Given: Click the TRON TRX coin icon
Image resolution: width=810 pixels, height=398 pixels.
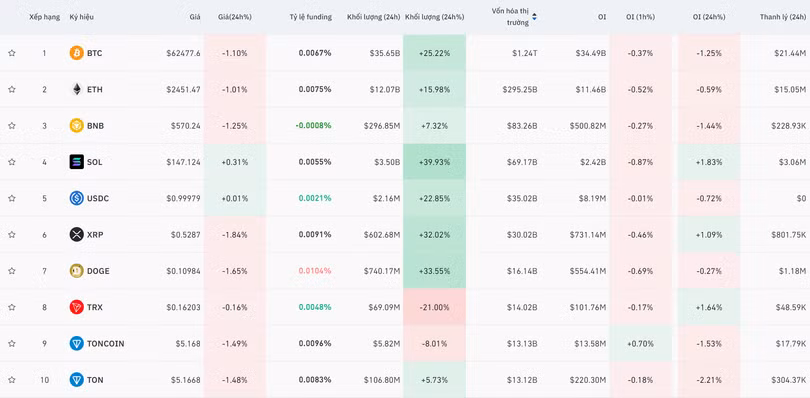Looking at the screenshot, I should (x=76, y=307).
